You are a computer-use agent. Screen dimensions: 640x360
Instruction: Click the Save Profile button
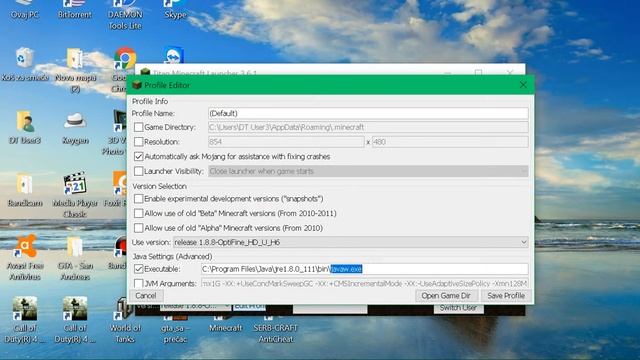click(506, 296)
